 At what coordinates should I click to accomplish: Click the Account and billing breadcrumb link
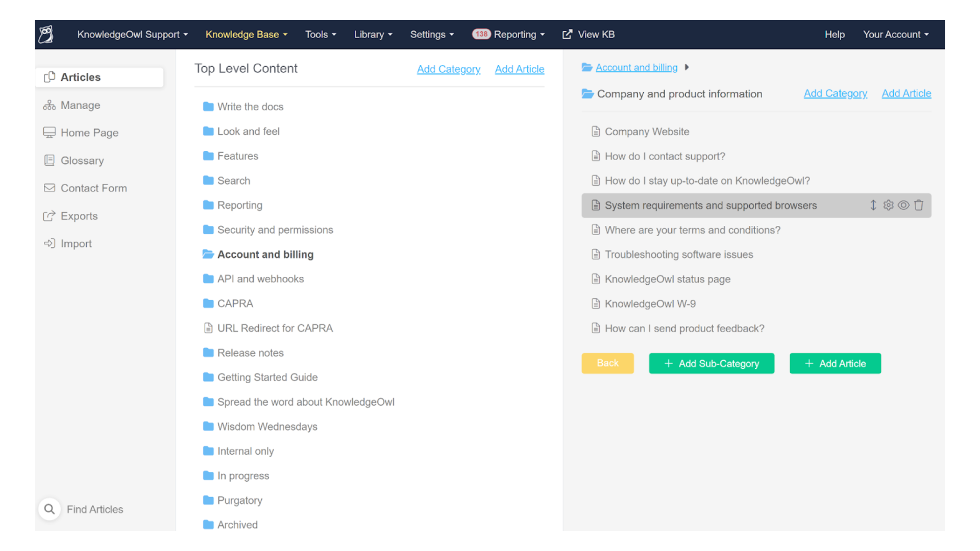click(x=636, y=67)
